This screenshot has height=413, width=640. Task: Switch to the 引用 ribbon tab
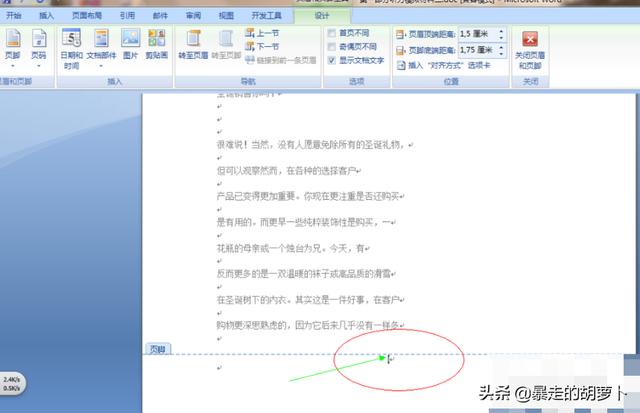click(127, 16)
